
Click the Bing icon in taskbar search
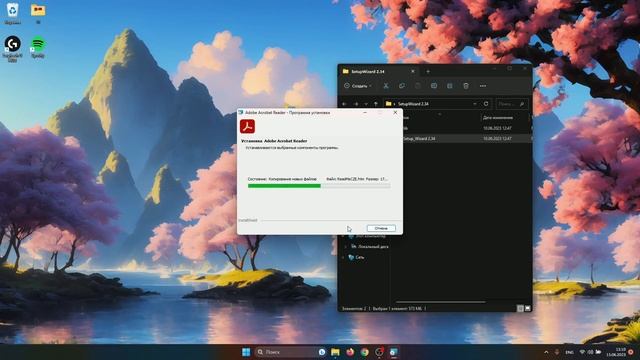coord(322,352)
